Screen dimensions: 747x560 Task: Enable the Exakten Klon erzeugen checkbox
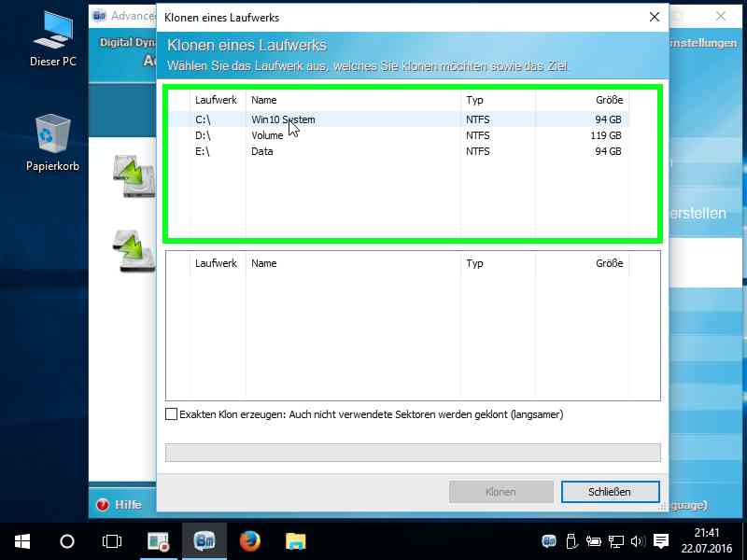coord(171,414)
